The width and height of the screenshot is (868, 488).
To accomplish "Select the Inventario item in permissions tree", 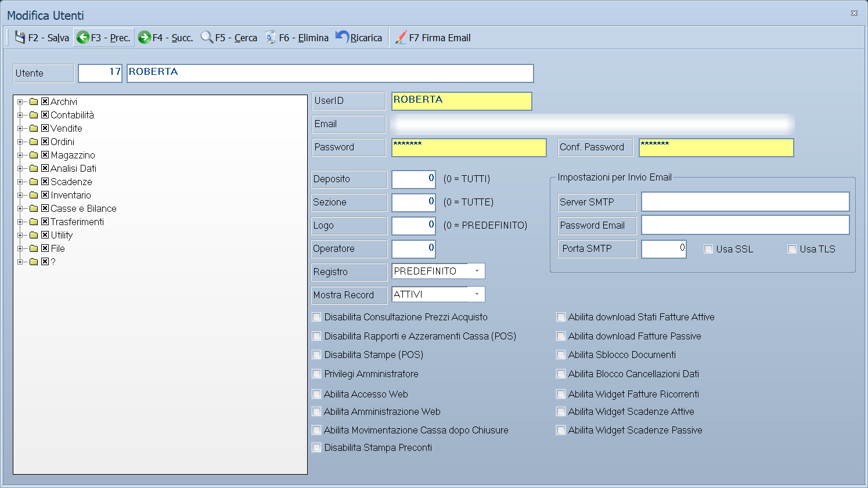I will 71,195.
